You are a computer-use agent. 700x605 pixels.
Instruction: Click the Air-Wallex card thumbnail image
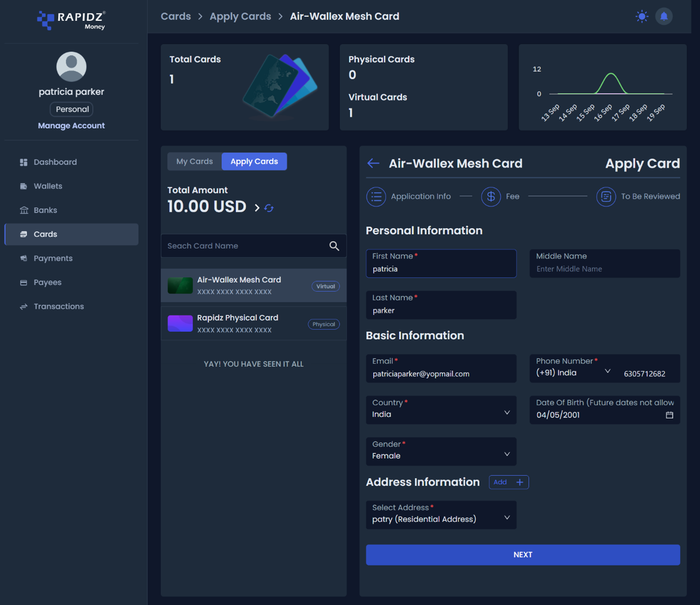pos(180,286)
